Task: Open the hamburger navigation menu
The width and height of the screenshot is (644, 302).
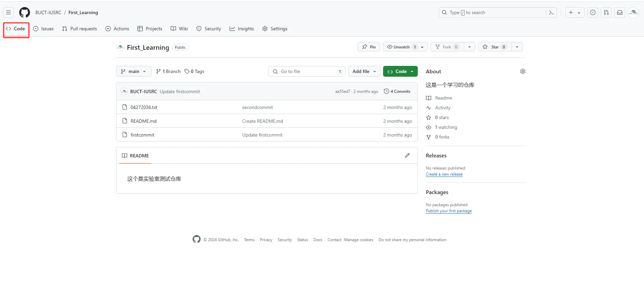Action: 8,12
